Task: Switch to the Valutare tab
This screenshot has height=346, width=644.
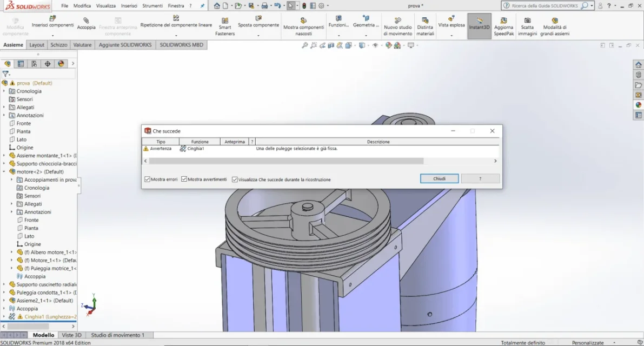Action: 83,45
